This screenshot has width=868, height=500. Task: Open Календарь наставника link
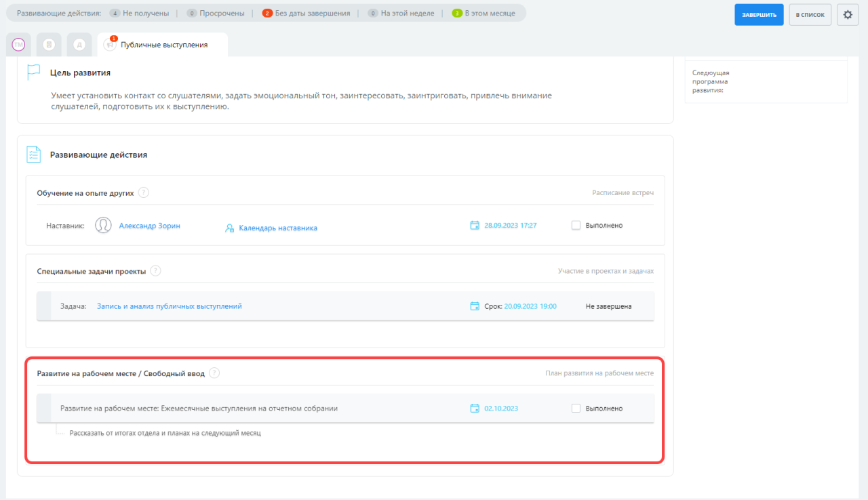(x=278, y=228)
